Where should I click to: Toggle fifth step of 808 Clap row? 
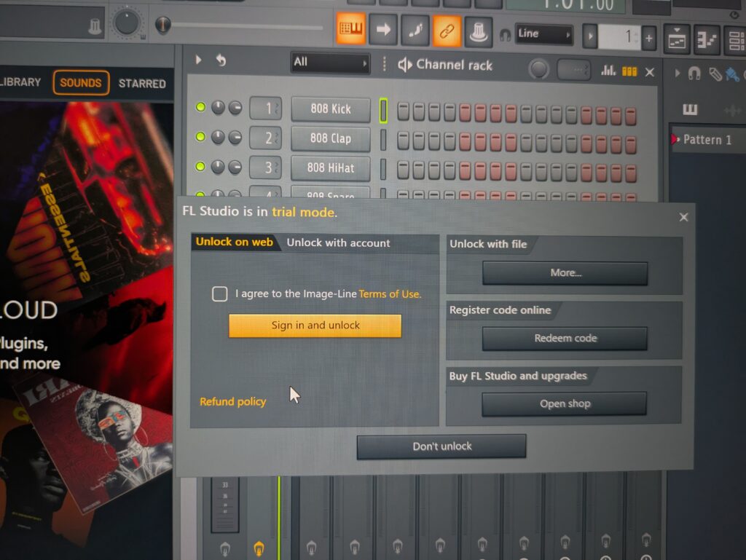tap(465, 142)
